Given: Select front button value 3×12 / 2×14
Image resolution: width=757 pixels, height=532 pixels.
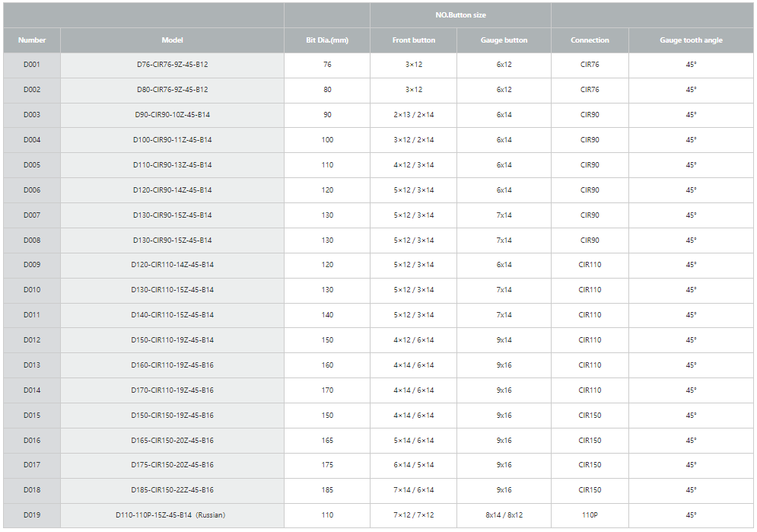Looking at the screenshot, I should pos(414,139).
